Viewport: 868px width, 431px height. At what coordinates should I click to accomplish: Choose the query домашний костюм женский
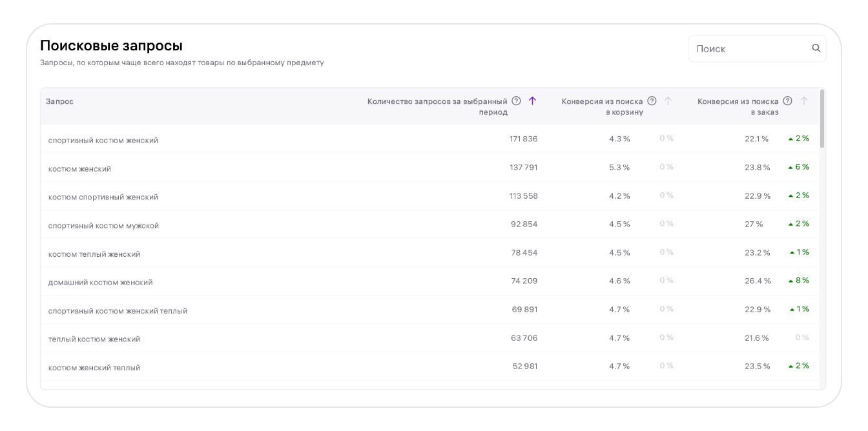coord(100,282)
